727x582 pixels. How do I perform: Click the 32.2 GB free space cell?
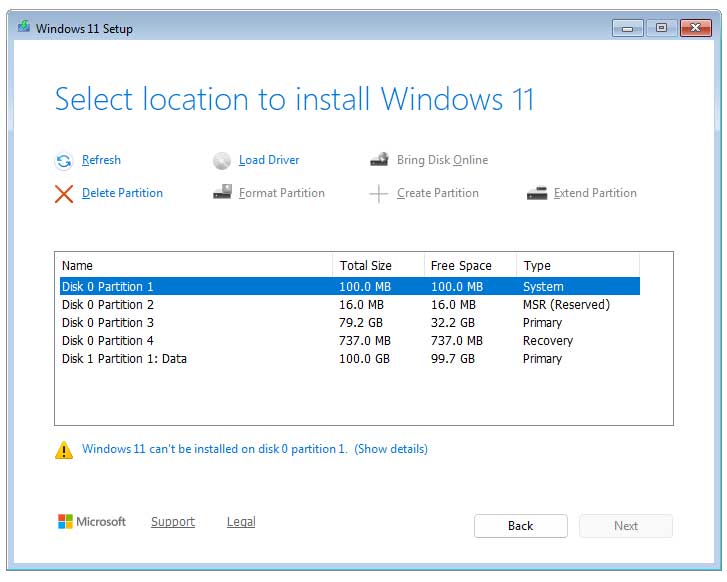453,323
